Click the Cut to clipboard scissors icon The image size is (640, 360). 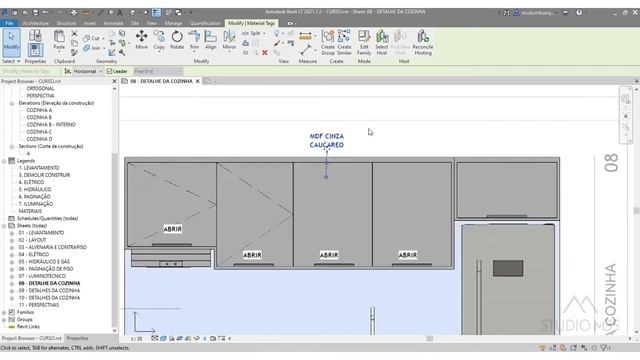pyautogui.click(x=74, y=33)
